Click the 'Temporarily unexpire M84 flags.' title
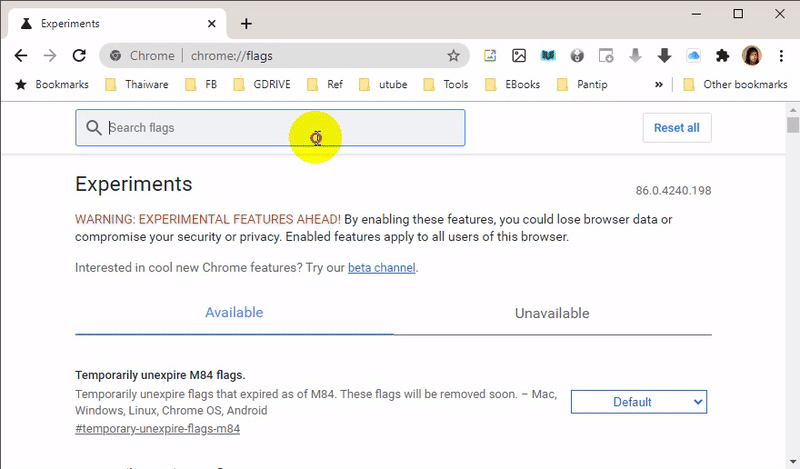This screenshot has width=800, height=469. pyautogui.click(x=160, y=375)
